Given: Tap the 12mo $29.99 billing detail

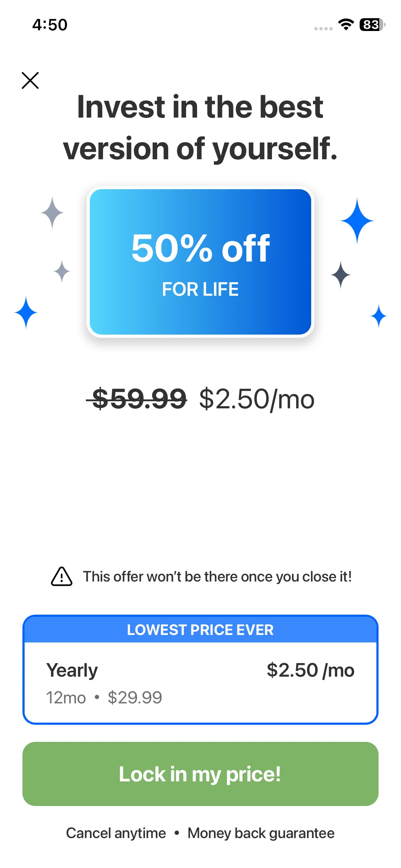Looking at the screenshot, I should tap(104, 697).
